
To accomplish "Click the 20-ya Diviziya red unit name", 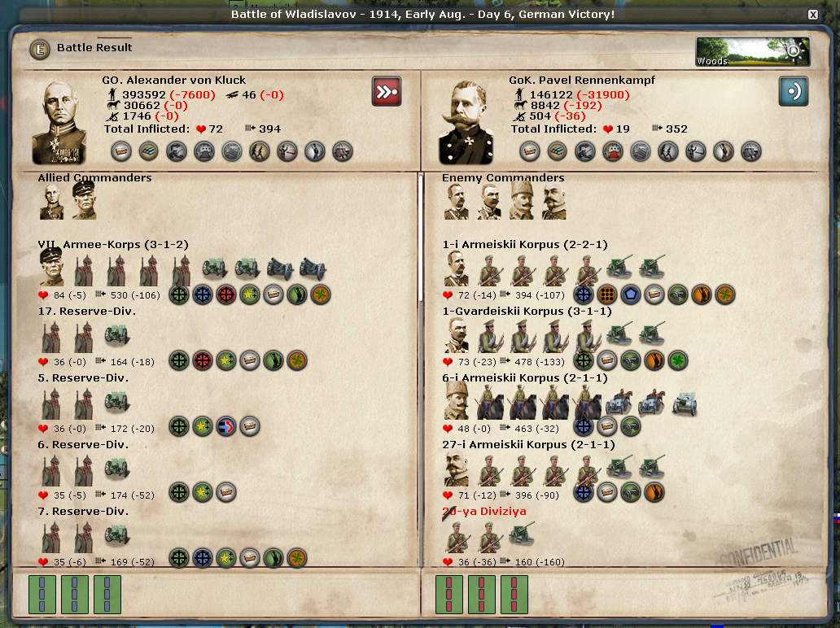I will (x=484, y=512).
